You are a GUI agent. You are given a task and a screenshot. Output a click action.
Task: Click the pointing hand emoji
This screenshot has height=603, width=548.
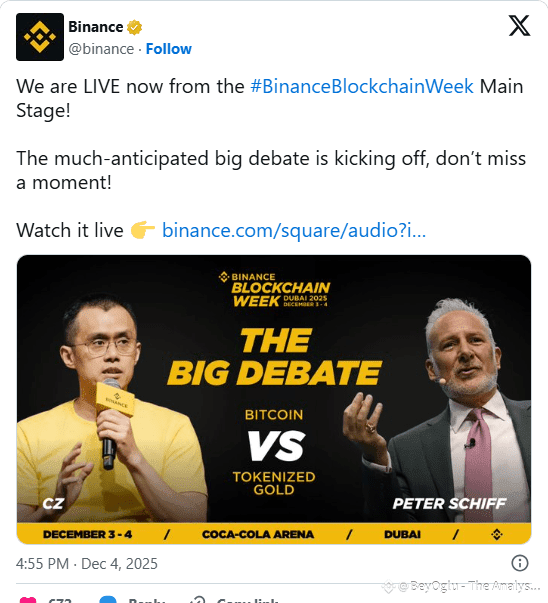143,230
